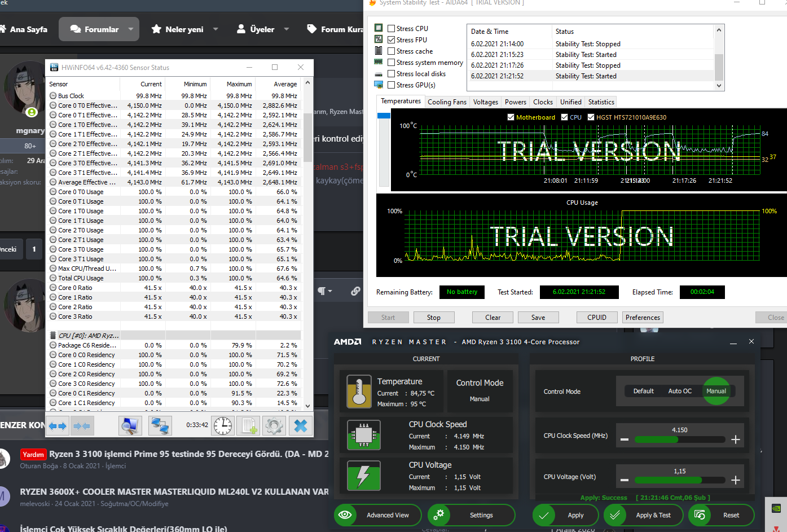Viewport: 787px width, 532px height.
Task: Click Ryzen Master thermometer temperature icon
Action: coord(359,392)
